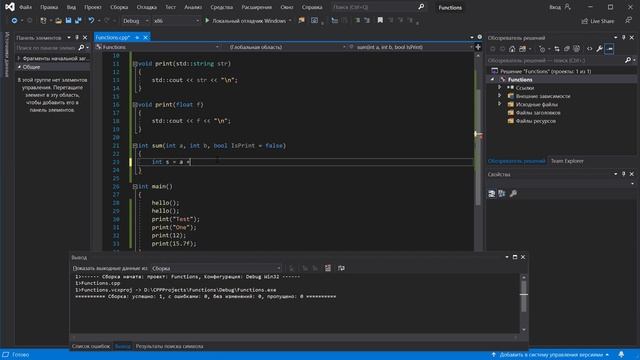The height and width of the screenshot is (360, 640).
Task: Click the Categorized icon in the Properties panel
Action: [492, 193]
